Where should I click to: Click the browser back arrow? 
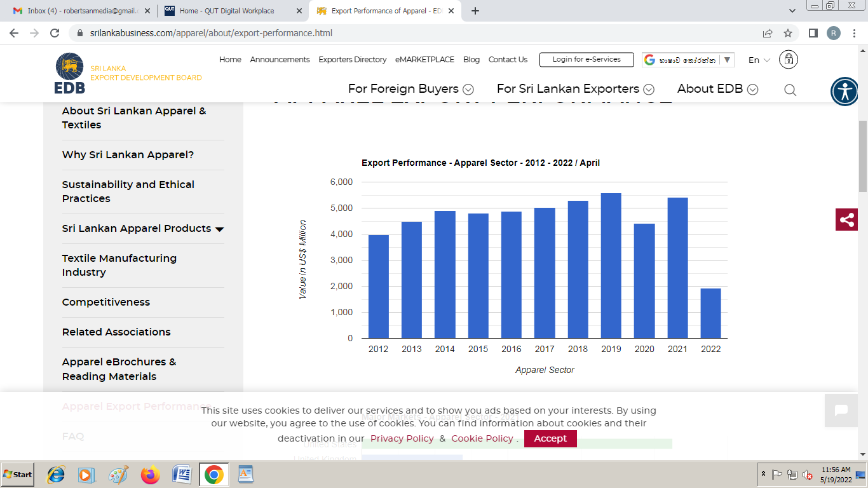pos(14,33)
